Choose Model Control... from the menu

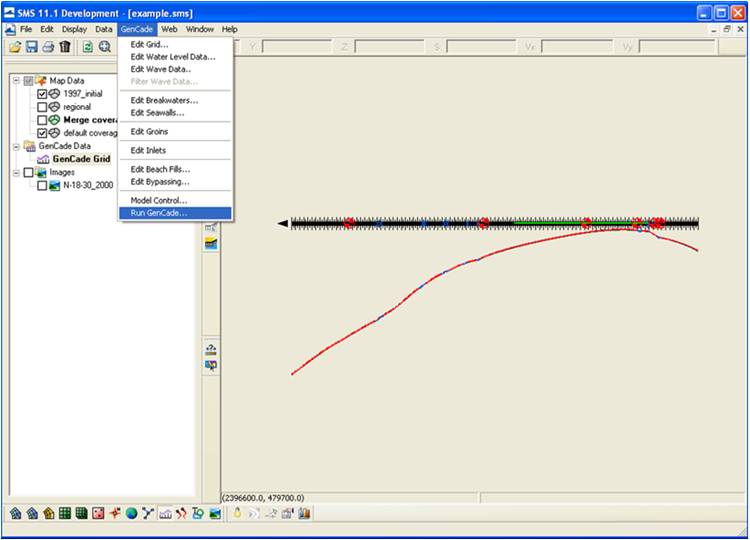click(x=175, y=200)
